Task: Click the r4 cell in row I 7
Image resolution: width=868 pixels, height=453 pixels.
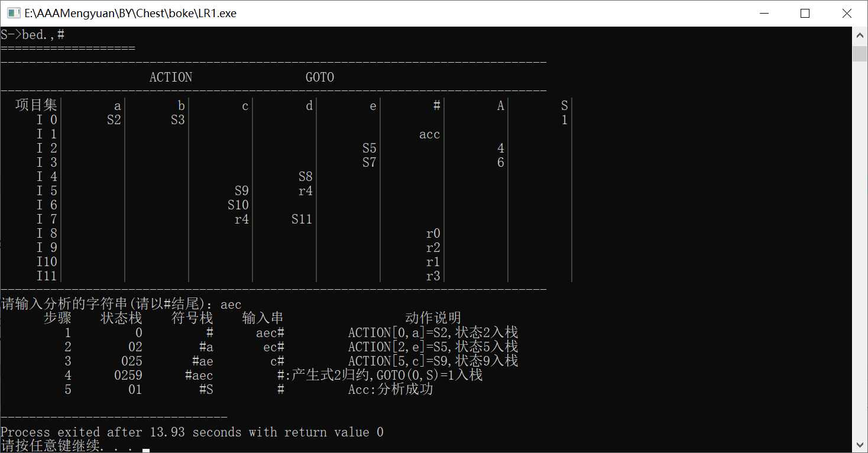Action: point(241,219)
